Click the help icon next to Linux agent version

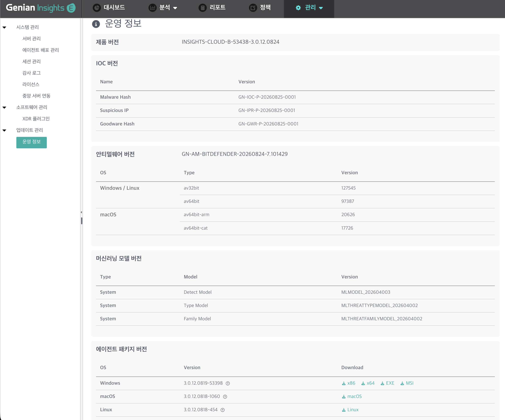pos(223,410)
